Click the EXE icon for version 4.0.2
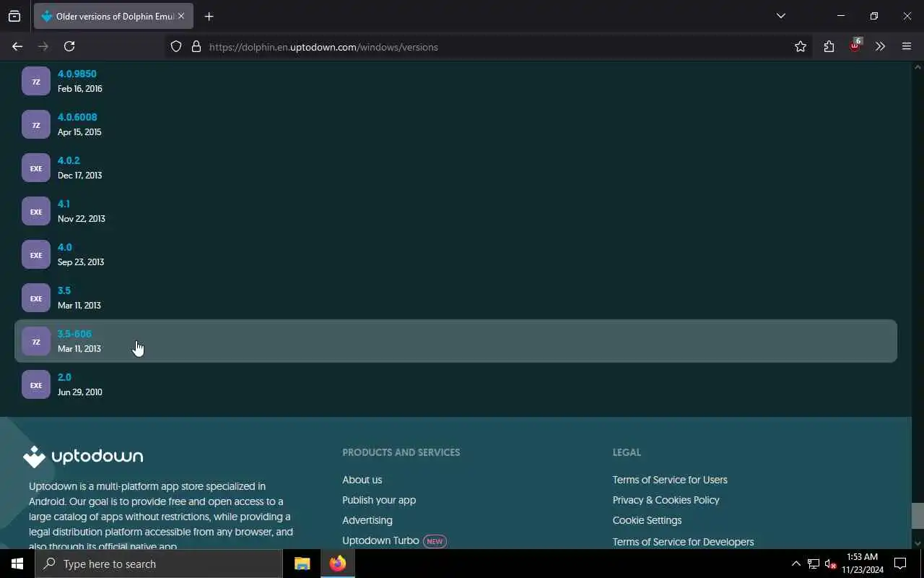Viewport: 924px width, 578px height. [x=36, y=168]
